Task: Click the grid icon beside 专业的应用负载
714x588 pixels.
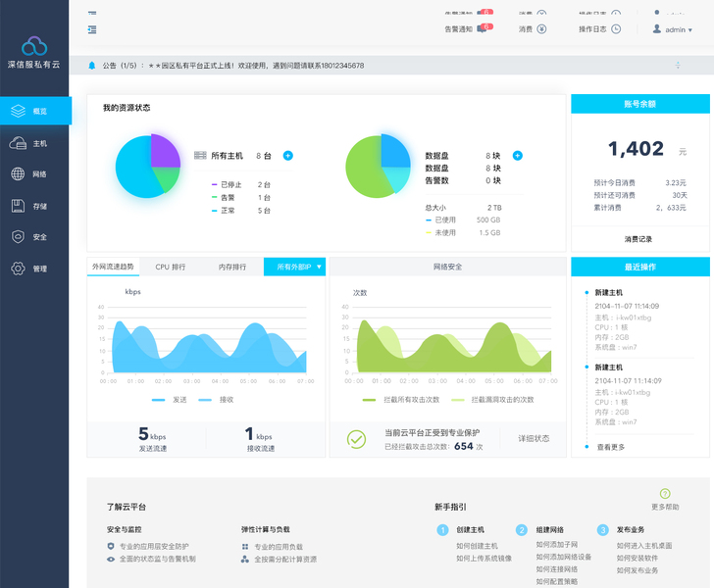Action: [x=245, y=546]
